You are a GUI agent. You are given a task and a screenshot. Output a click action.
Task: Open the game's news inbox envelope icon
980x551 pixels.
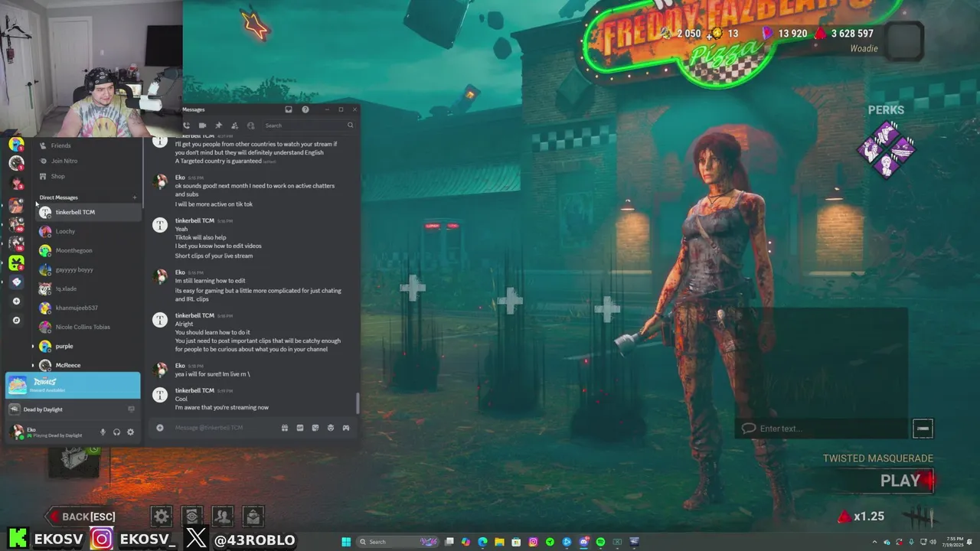(x=253, y=517)
